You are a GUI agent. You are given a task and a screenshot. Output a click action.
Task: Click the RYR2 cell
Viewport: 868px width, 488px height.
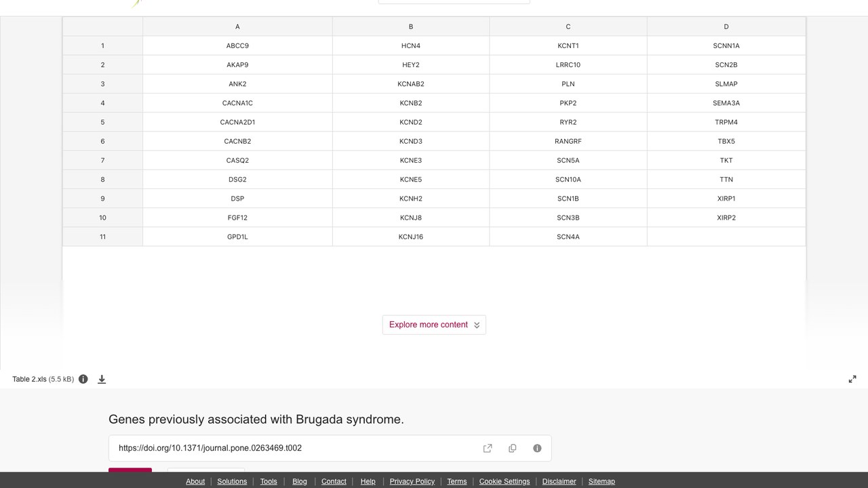pyautogui.click(x=568, y=122)
